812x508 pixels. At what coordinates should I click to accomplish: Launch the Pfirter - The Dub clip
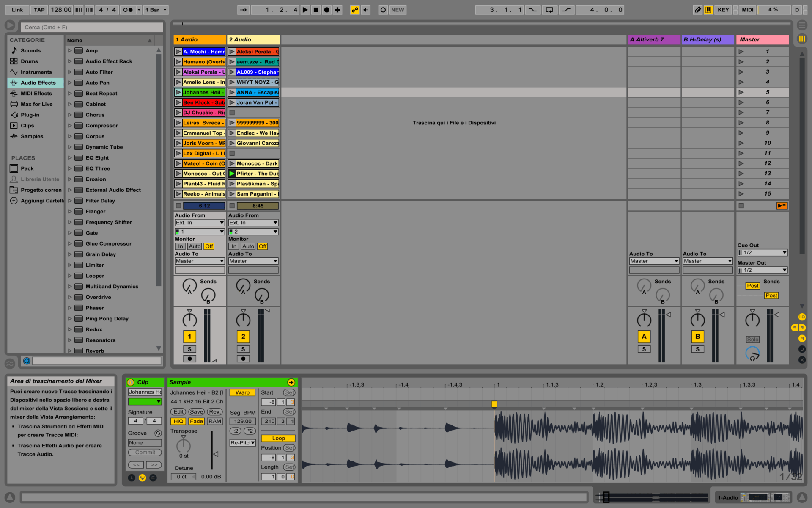coord(232,174)
